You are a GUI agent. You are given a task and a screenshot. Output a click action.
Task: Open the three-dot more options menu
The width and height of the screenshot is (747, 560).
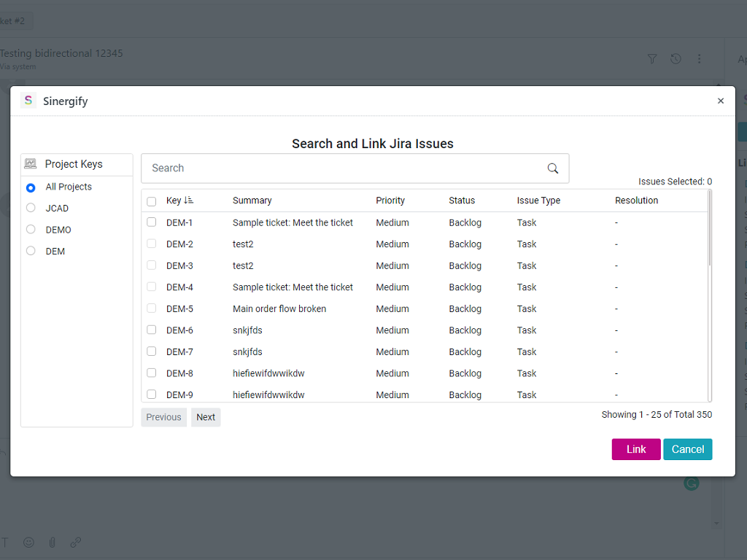(700, 59)
